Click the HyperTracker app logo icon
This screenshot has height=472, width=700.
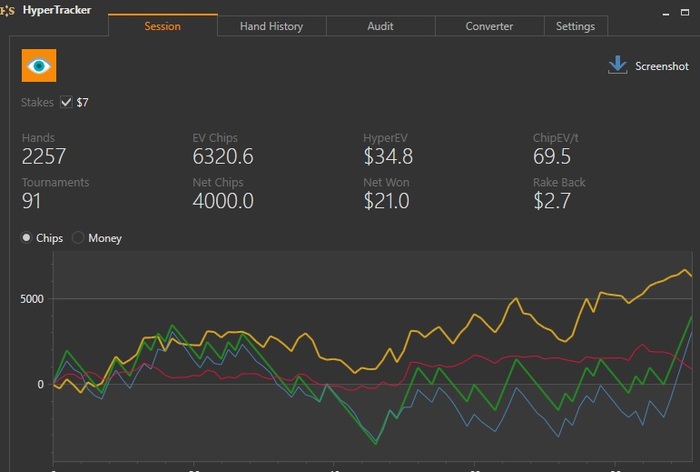8,10
